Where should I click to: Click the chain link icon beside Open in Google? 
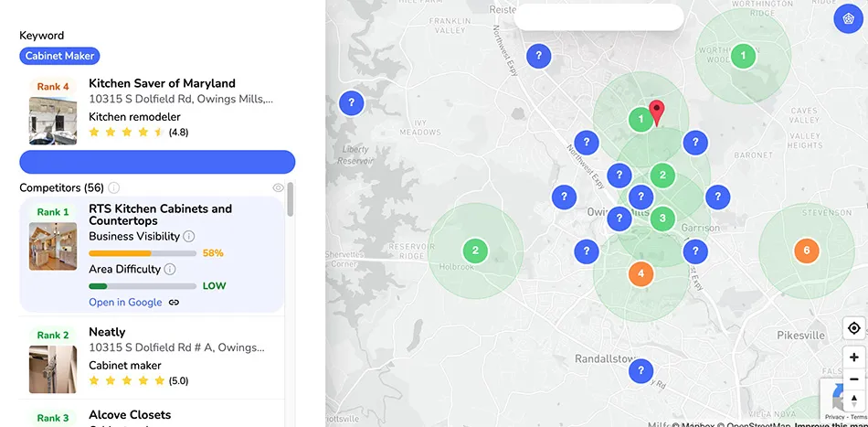pos(175,303)
